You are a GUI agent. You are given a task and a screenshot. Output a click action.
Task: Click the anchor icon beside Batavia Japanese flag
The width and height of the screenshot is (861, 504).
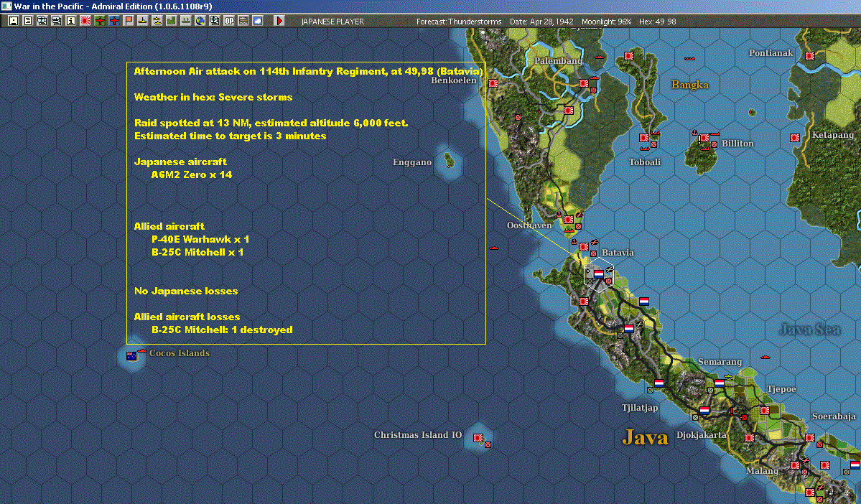pyautogui.click(x=574, y=242)
